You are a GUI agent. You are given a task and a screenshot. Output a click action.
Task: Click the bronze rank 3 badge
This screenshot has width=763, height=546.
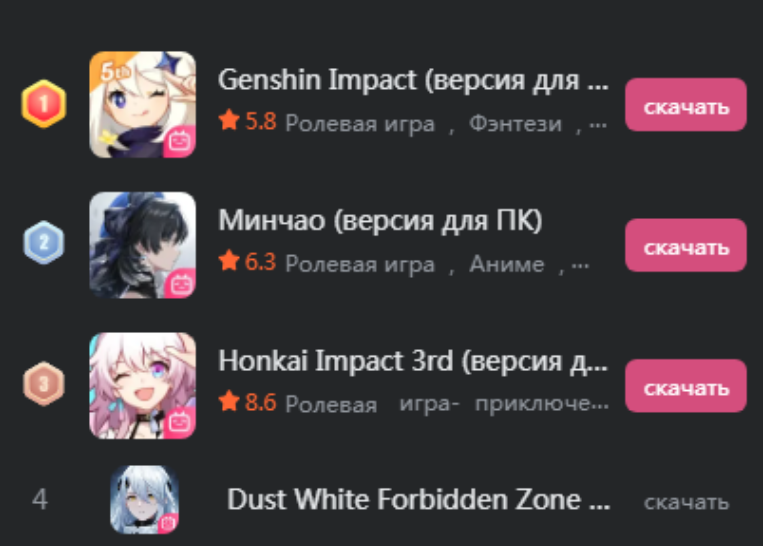click(x=44, y=383)
